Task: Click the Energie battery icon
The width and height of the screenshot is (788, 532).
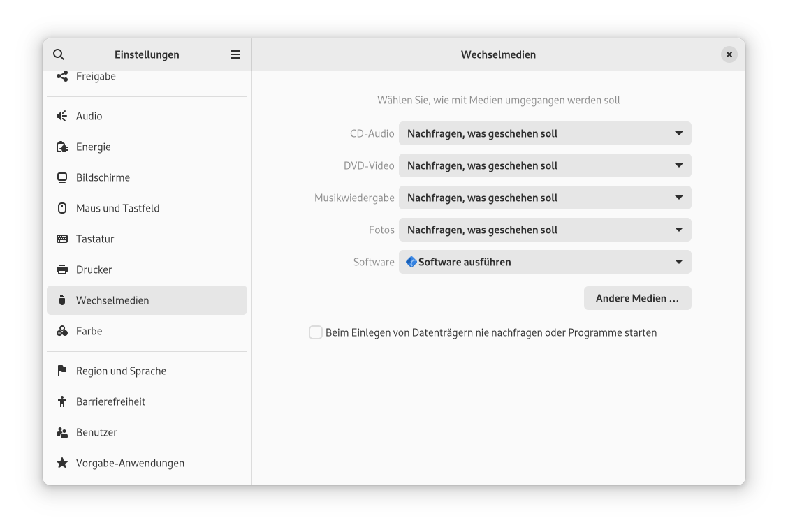Action: coord(62,147)
